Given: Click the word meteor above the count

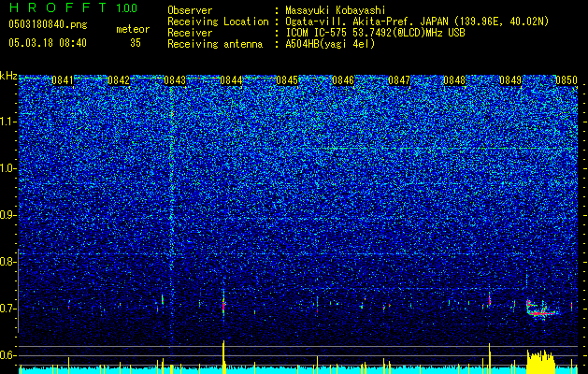Looking at the screenshot, I should coord(133,29).
